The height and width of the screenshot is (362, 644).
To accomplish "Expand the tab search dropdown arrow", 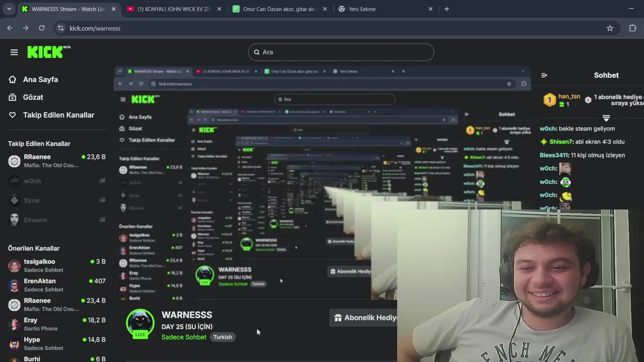I will (x=9, y=9).
